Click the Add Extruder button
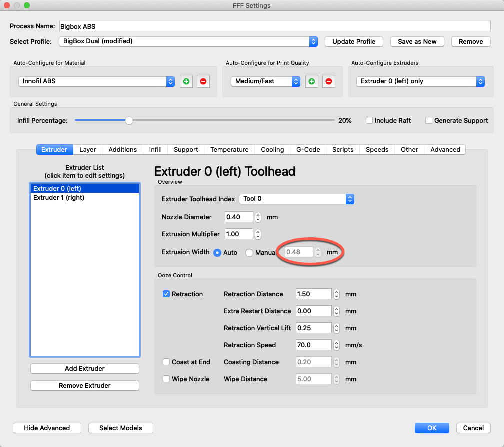 coord(85,369)
